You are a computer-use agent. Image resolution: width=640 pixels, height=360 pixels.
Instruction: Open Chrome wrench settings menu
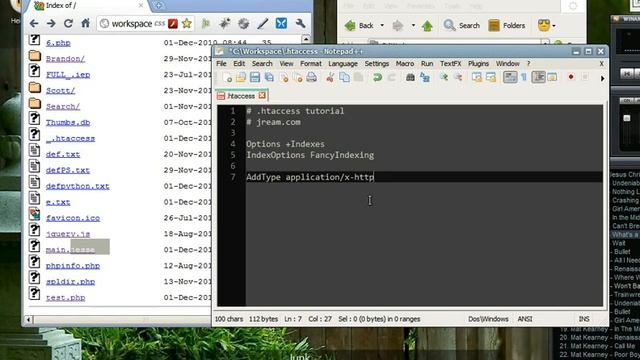tap(300, 23)
